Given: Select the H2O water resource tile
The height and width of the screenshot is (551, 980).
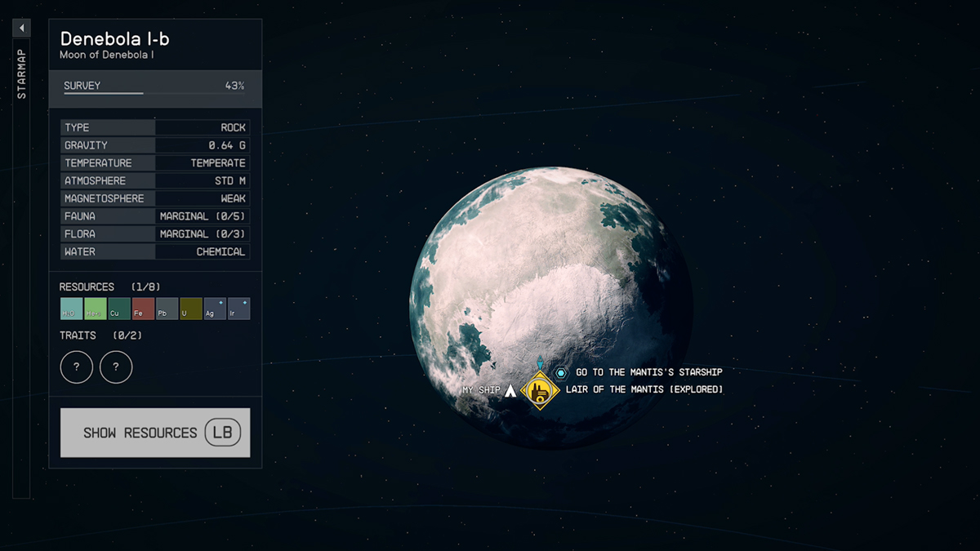Looking at the screenshot, I should (x=71, y=309).
